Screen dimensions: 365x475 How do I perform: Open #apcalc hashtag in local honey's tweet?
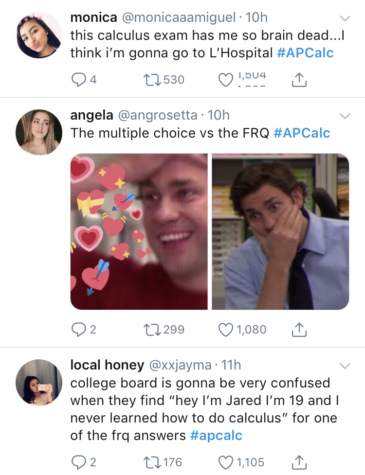(216, 435)
